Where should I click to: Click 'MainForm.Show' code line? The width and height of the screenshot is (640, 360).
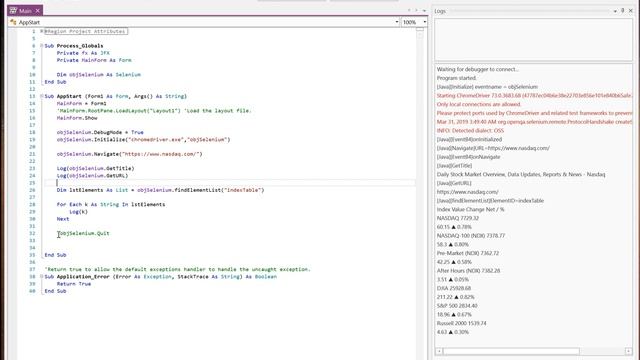coord(77,118)
